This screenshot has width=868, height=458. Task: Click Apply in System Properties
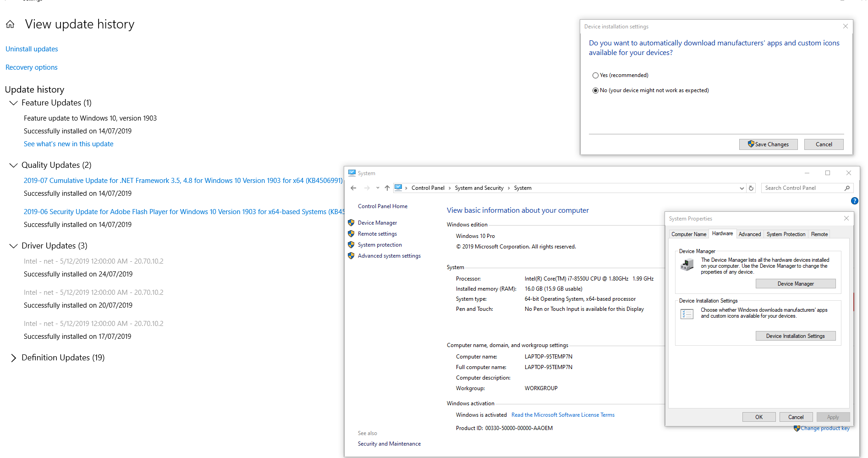tap(833, 417)
